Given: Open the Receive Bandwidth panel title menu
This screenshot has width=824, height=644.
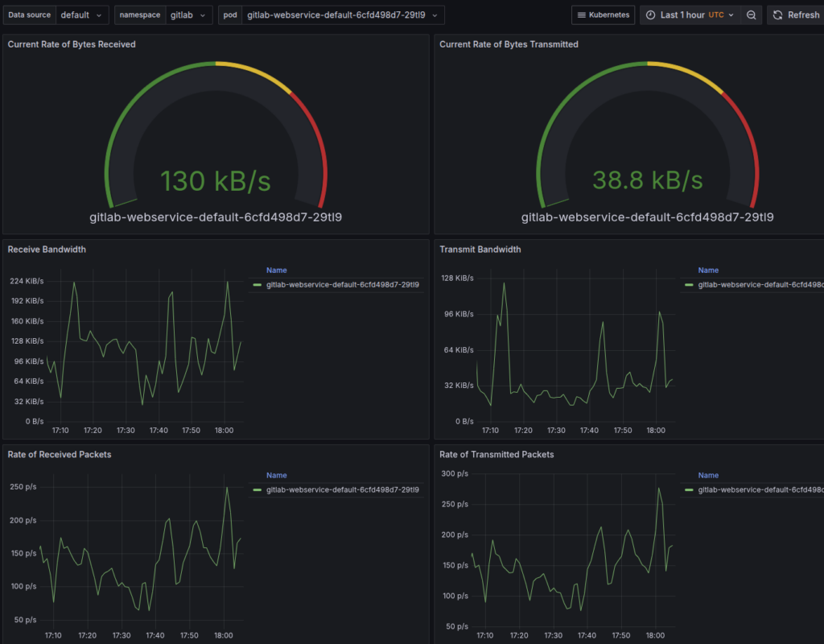Looking at the screenshot, I should point(47,250).
